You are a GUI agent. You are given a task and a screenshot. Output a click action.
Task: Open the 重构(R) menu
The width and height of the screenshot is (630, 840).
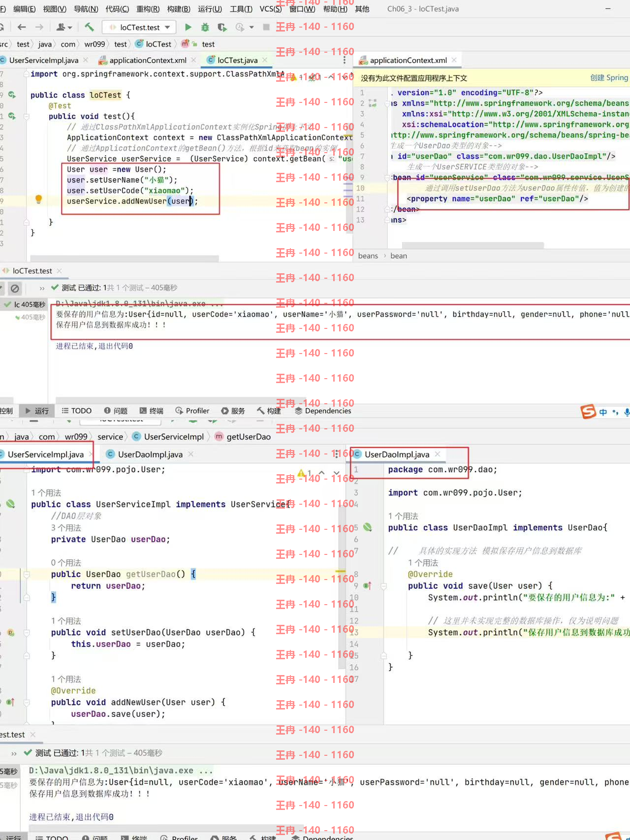[x=148, y=9]
